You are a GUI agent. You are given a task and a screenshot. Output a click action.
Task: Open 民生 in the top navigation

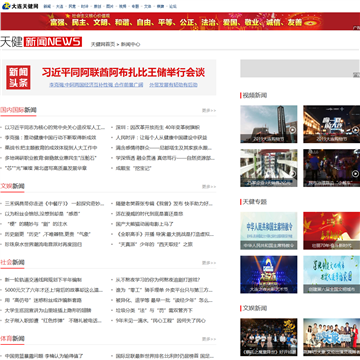click(x=72, y=6)
